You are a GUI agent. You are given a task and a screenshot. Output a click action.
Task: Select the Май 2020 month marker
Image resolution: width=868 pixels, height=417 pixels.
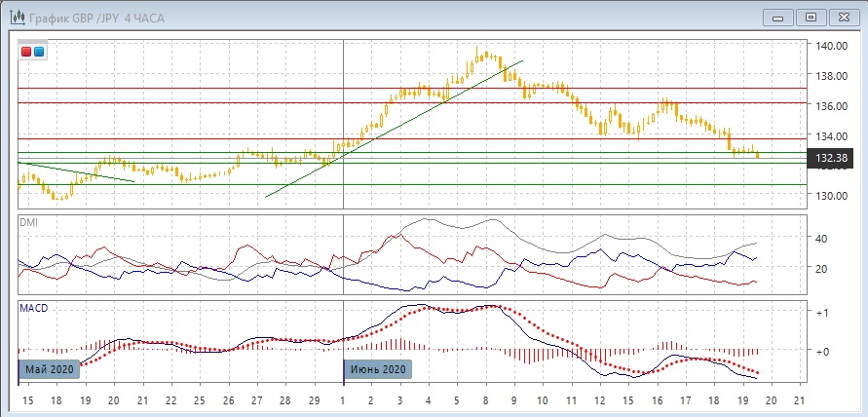[x=49, y=369]
